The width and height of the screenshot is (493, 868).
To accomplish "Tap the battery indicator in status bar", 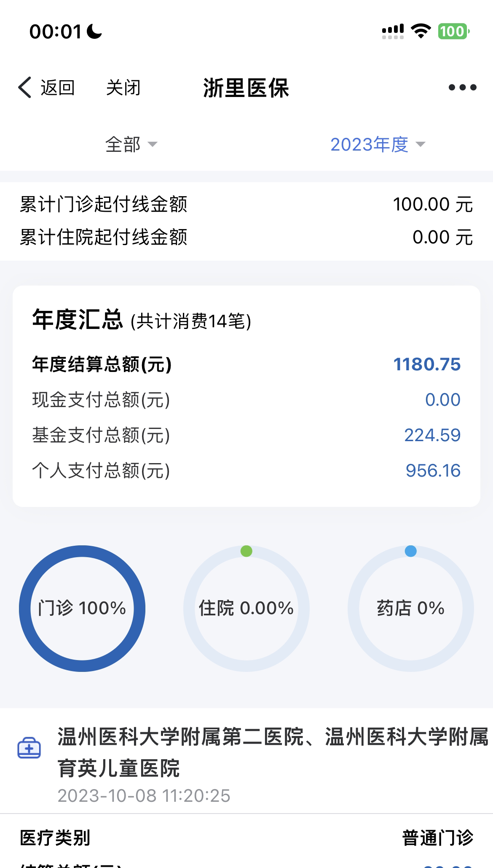I will click(453, 31).
